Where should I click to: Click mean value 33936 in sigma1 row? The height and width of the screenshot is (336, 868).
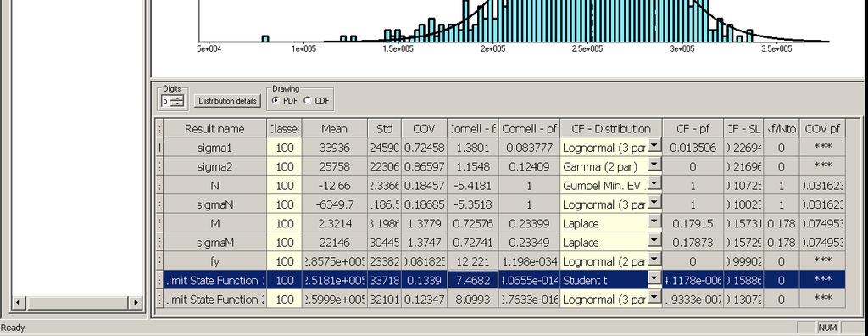334,148
